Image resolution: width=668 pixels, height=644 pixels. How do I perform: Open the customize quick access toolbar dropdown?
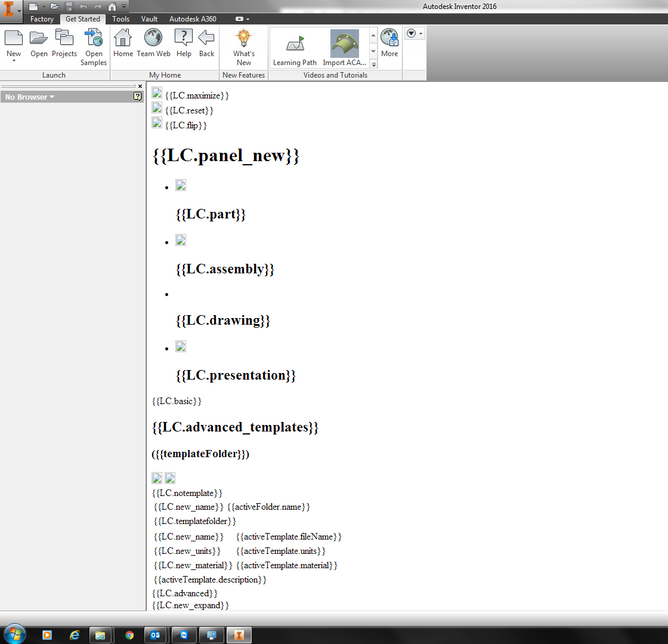(x=124, y=7)
